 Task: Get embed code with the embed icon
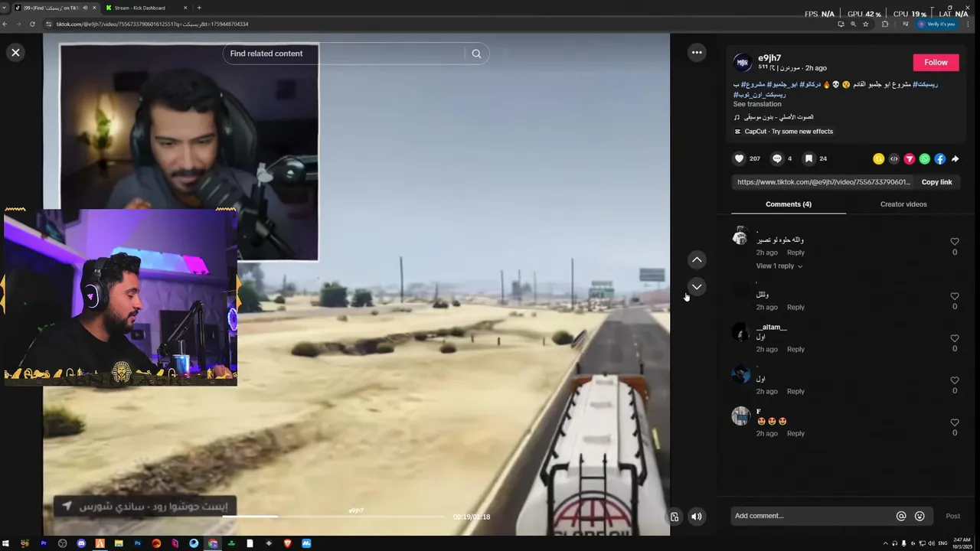(x=893, y=159)
